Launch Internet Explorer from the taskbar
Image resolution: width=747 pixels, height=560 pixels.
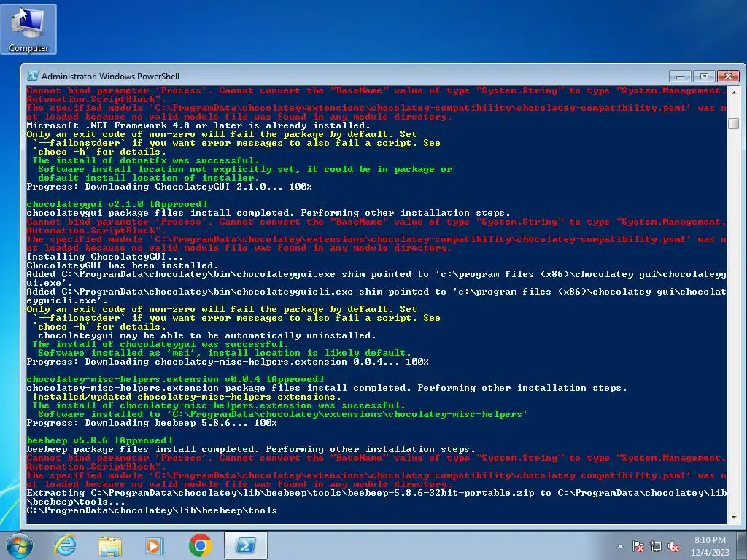point(65,545)
